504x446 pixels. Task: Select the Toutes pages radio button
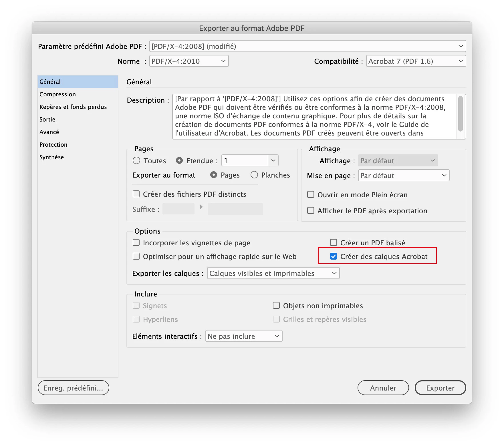click(x=136, y=160)
